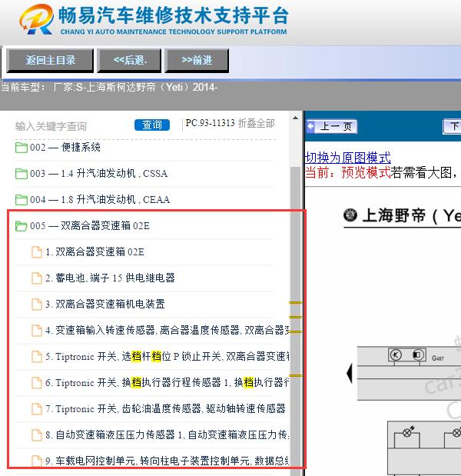Click page icon of item 4 变速箱输入转速传感器

(37, 331)
